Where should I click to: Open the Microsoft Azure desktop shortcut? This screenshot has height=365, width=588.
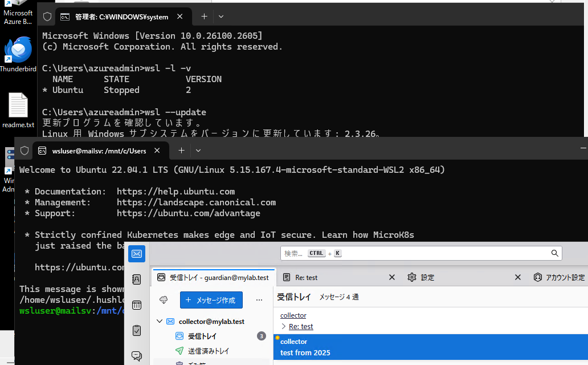(18, 13)
